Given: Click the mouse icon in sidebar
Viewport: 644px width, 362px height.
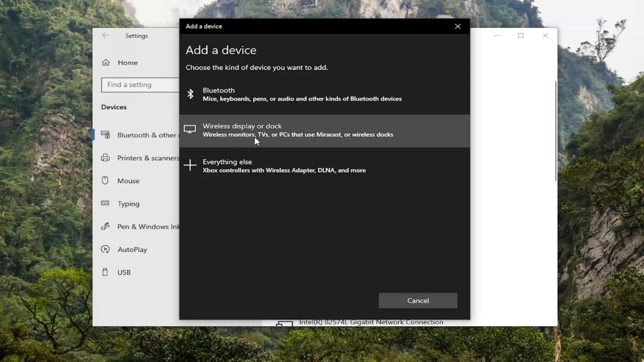Looking at the screenshot, I should (x=105, y=180).
